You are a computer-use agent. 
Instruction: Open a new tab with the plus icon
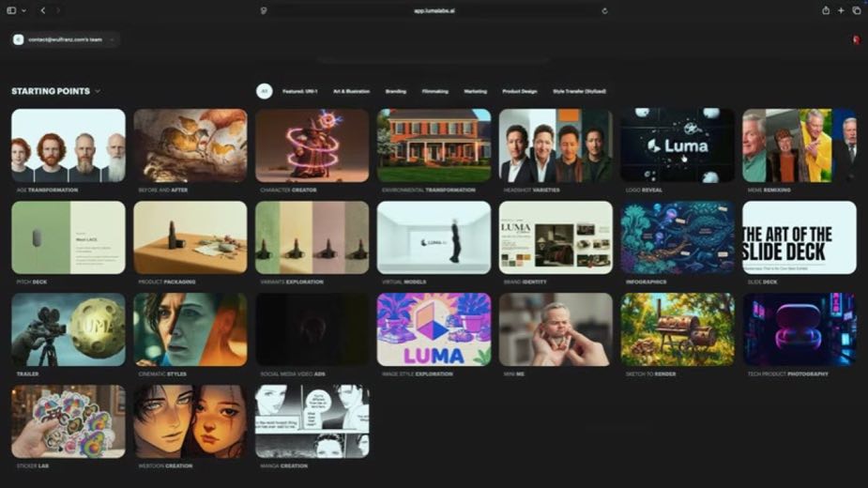click(841, 10)
